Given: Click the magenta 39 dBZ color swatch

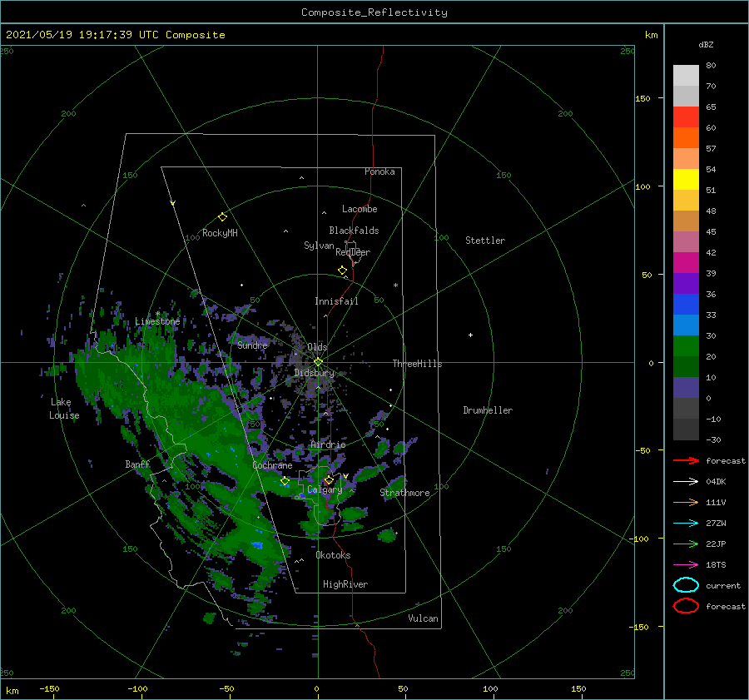Looking at the screenshot, I should pyautogui.click(x=686, y=263).
